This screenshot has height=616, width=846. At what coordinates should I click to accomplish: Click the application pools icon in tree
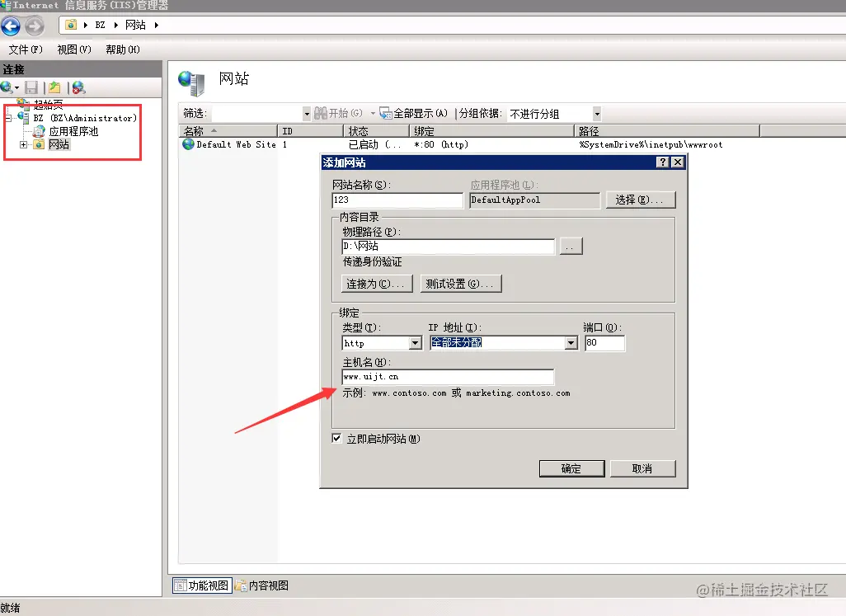(39, 131)
